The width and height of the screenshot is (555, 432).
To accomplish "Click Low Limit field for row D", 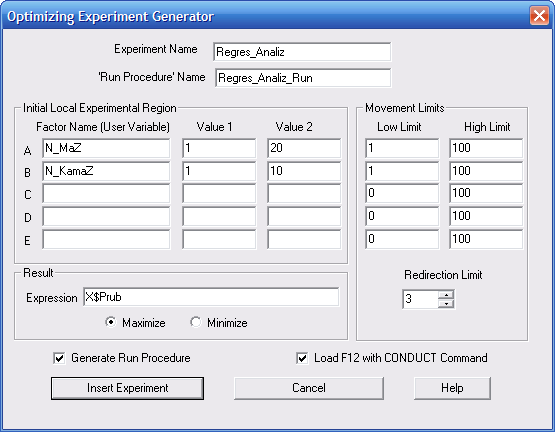I will pyautogui.click(x=402, y=216).
